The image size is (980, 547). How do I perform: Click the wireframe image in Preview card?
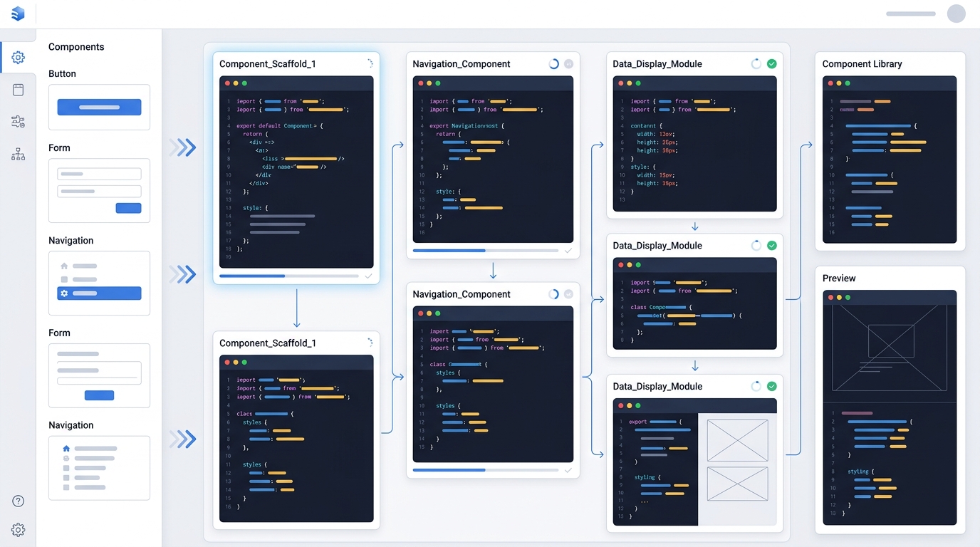pos(890,348)
